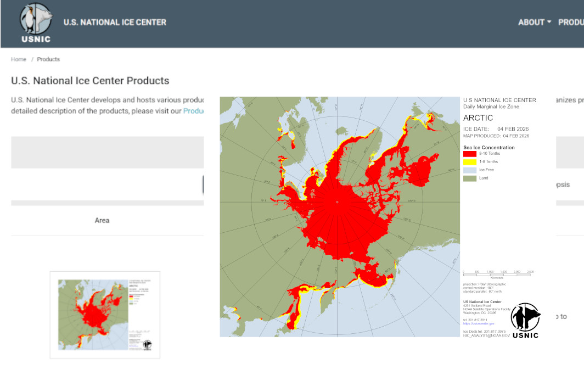This screenshot has height=392, width=584.
Task: Click the USNIC penguin and polar bear logo in the header
Action: [36, 23]
